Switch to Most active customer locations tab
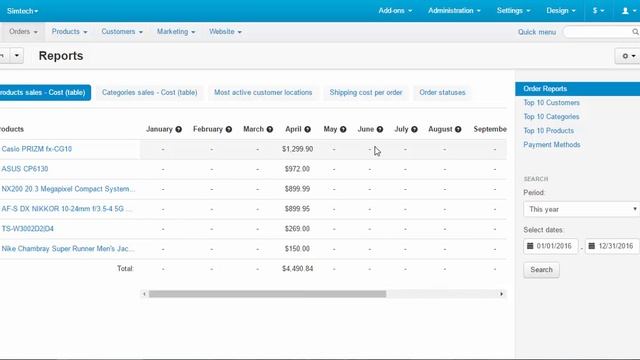 pos(263,93)
